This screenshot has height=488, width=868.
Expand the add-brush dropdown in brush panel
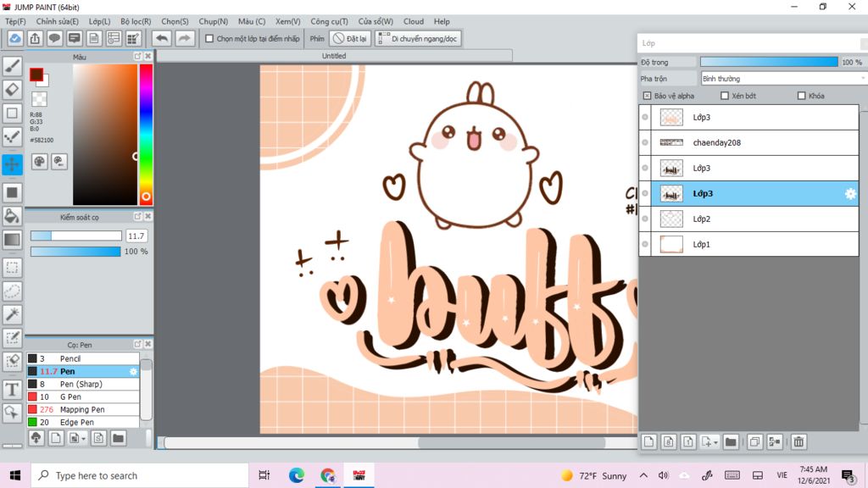pyautogui.click(x=84, y=439)
